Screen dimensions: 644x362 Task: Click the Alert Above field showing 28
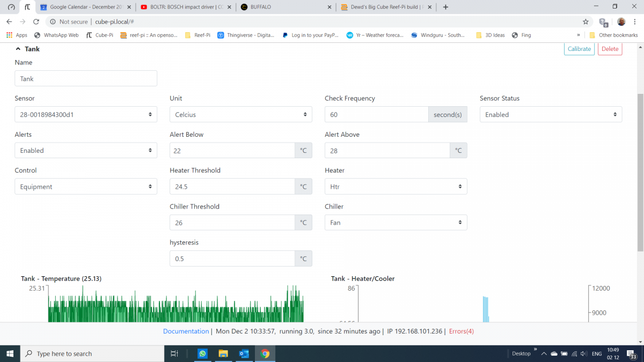[387, 150]
